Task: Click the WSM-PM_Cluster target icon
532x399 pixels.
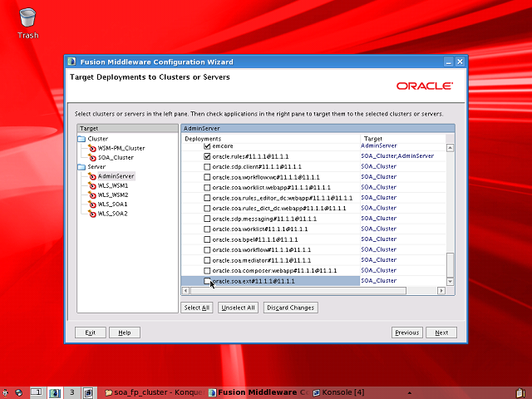Action: click(x=92, y=148)
